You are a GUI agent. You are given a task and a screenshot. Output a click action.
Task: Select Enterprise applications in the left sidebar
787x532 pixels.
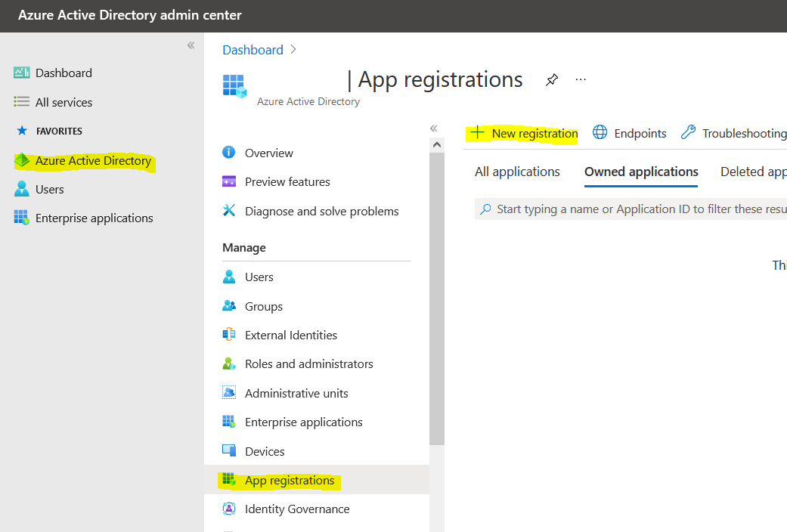93,218
